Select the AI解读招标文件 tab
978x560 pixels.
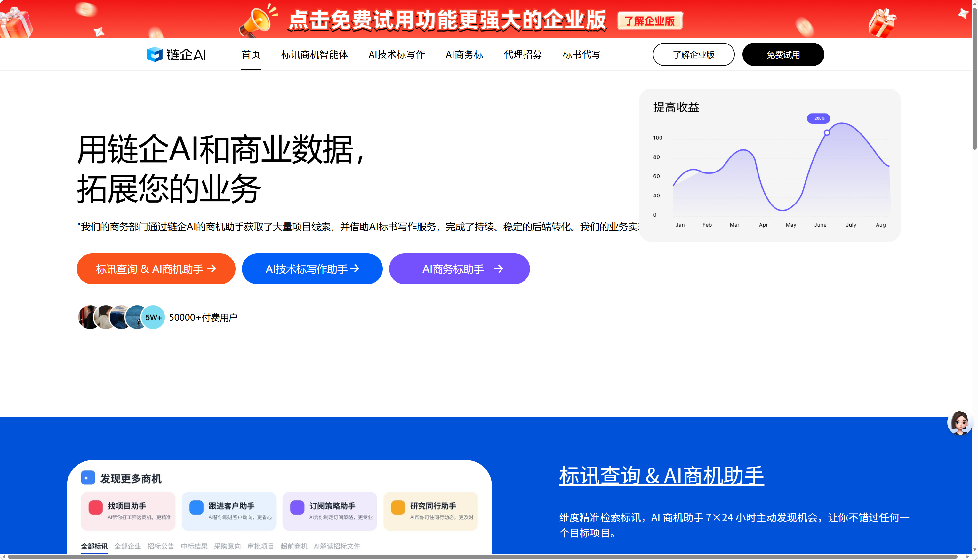click(337, 546)
